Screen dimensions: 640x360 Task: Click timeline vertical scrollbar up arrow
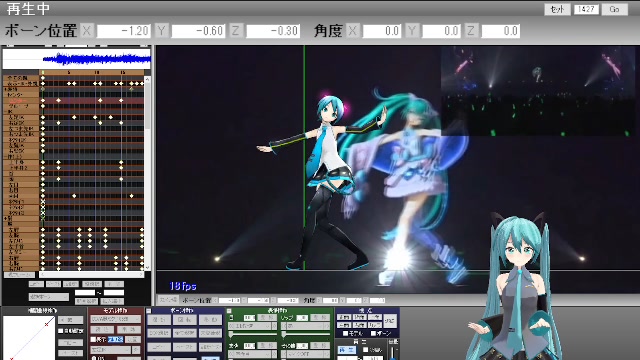tap(147, 78)
